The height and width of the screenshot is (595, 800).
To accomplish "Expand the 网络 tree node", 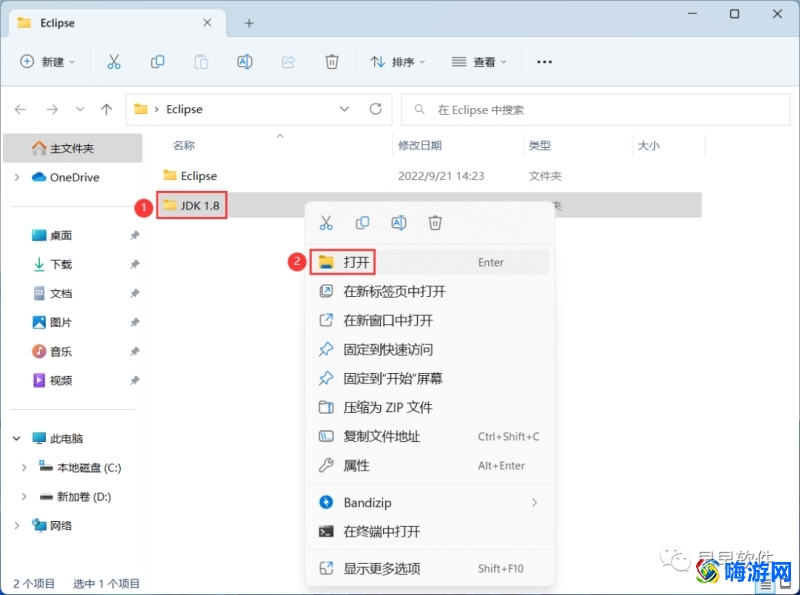I will point(17,526).
